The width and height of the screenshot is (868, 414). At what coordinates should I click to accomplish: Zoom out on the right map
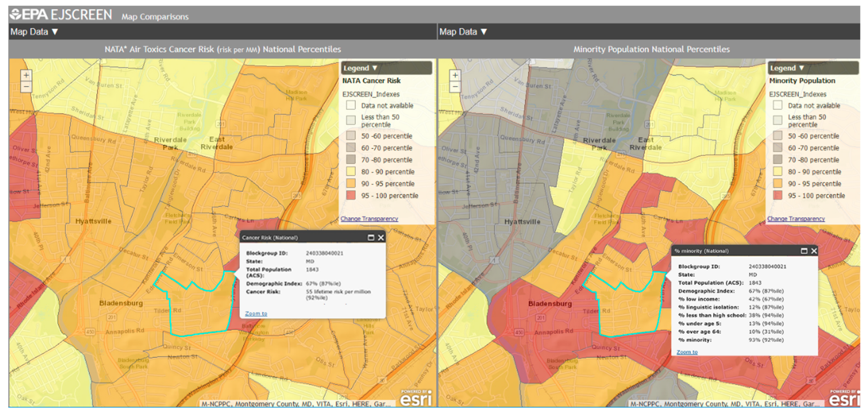tap(455, 87)
